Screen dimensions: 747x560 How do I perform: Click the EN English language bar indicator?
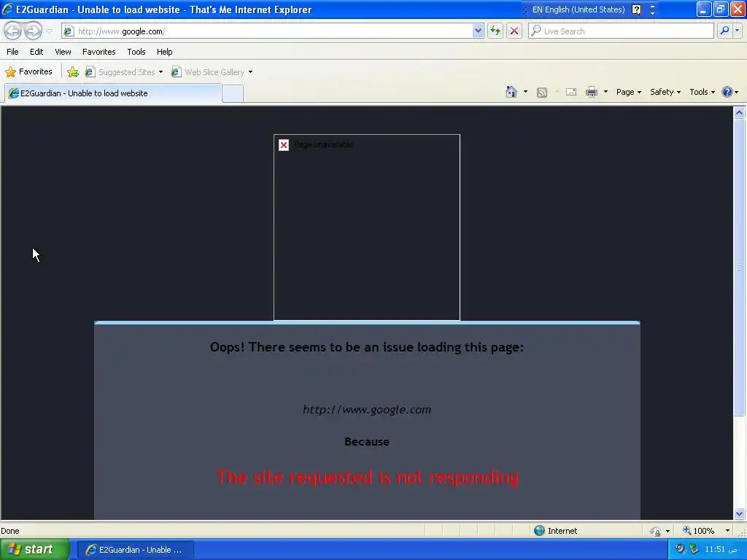point(578,9)
